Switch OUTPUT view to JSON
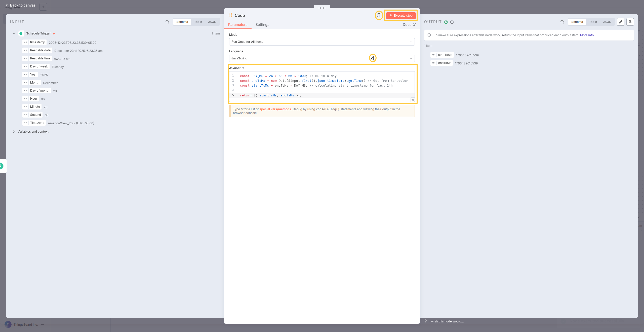Screen dimensions: 644x332 tap(607, 22)
